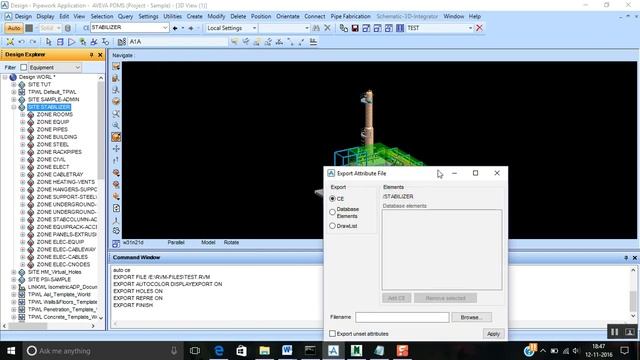
Task: Click the Filename input field
Action: point(402,317)
